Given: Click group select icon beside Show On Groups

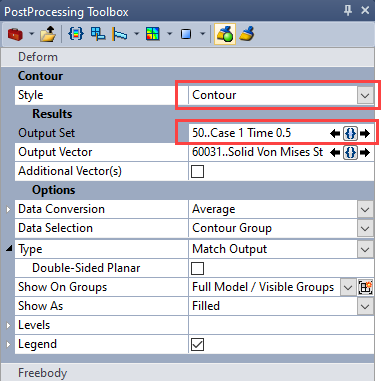Looking at the screenshot, I should pyautogui.click(x=365, y=287).
